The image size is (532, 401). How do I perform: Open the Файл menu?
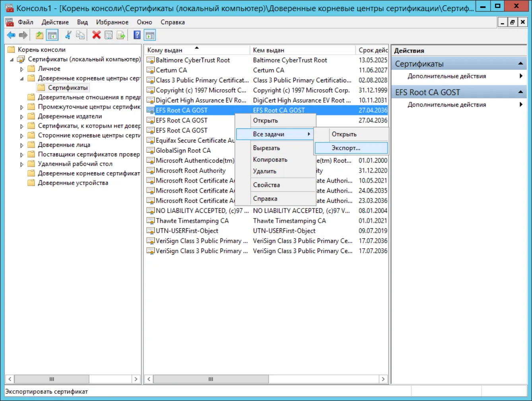[x=25, y=22]
